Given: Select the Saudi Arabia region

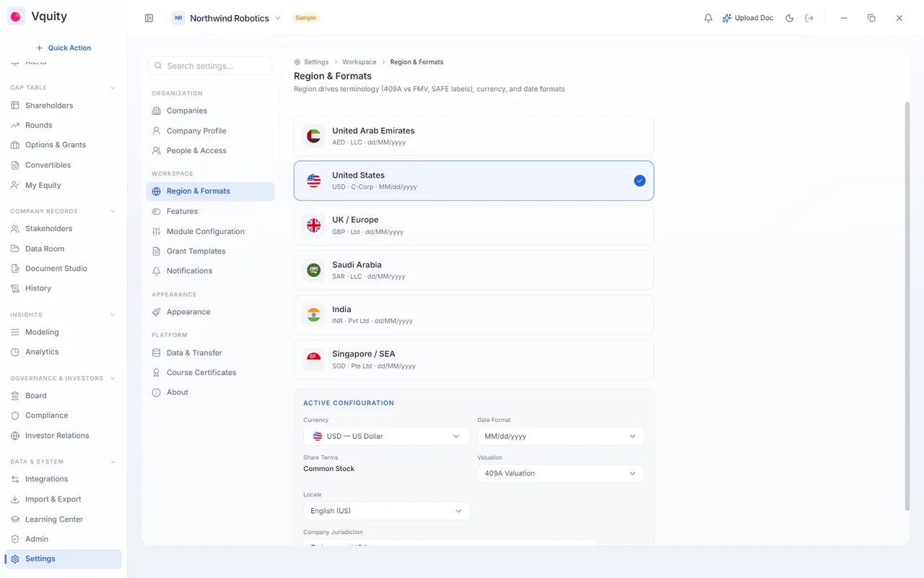Looking at the screenshot, I should 474,270.
